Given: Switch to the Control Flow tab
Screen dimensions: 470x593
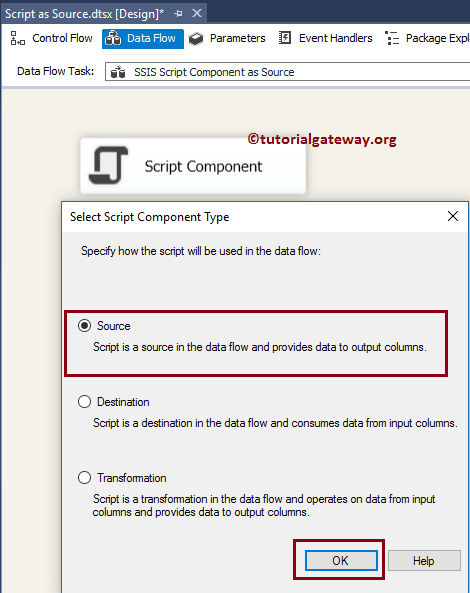Looking at the screenshot, I should [x=51, y=38].
